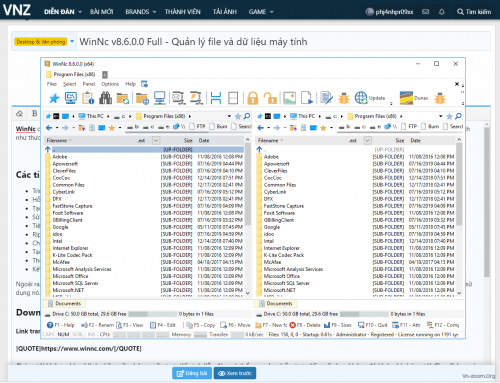Click the F1 help question mark icon
Image resolution: width=500 pixels, height=383 pixels.
50,325
